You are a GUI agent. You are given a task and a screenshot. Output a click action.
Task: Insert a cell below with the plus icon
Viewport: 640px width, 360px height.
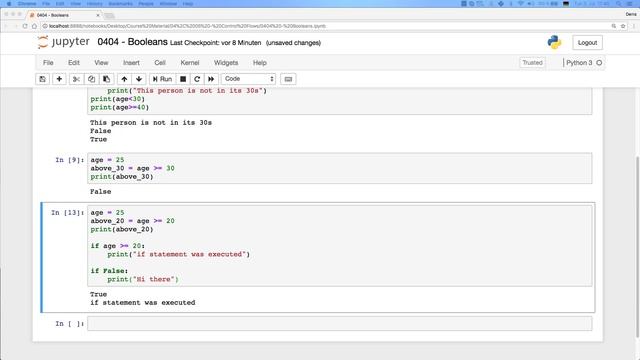[x=59, y=79]
